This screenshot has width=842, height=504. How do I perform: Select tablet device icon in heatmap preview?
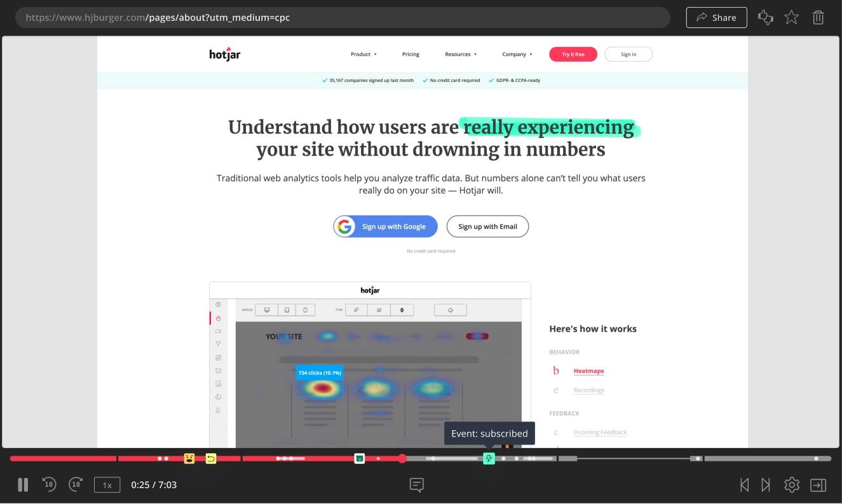(287, 310)
